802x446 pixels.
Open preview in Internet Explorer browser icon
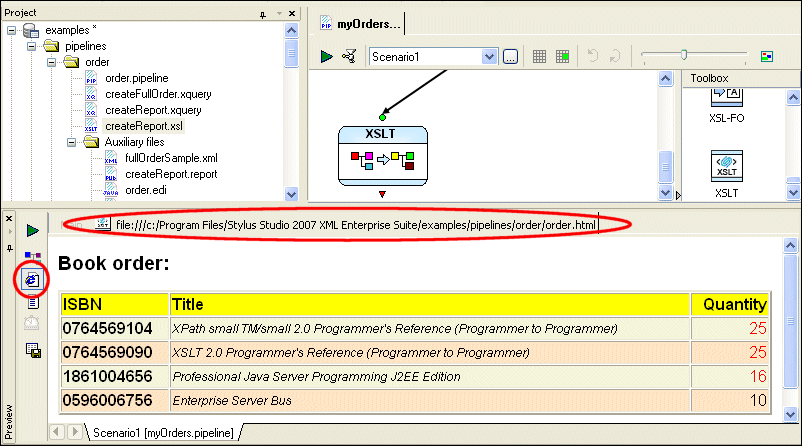point(31,280)
